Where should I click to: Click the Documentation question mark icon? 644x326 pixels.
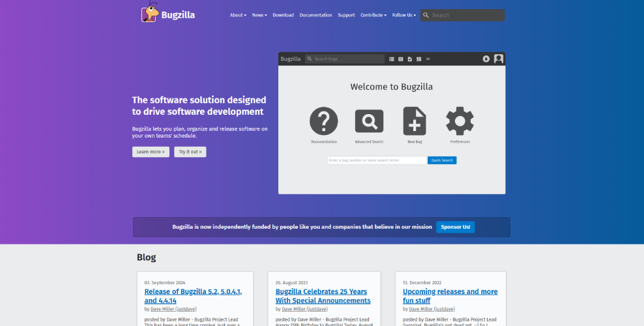click(323, 122)
